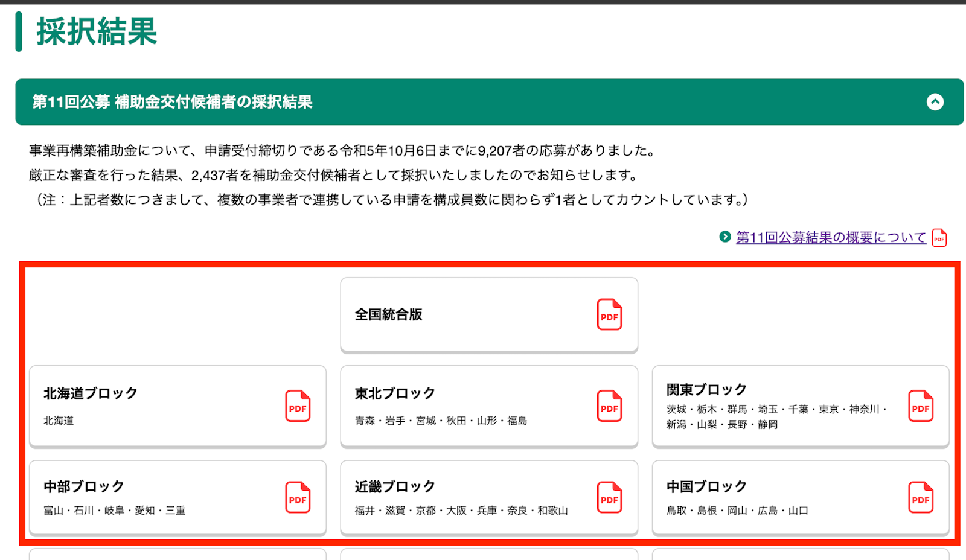The image size is (966, 560).
Task: Open the 中部ブロック PDF icon
Action: pyautogui.click(x=298, y=497)
